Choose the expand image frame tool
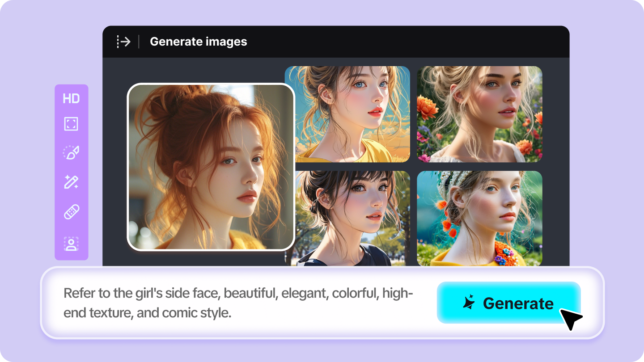 coord(71,124)
